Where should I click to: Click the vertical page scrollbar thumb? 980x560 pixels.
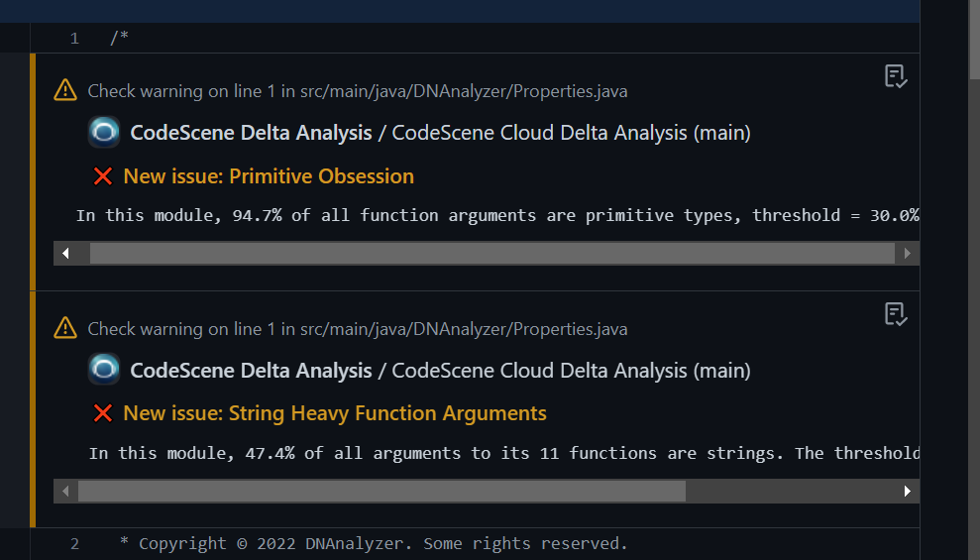(974, 40)
